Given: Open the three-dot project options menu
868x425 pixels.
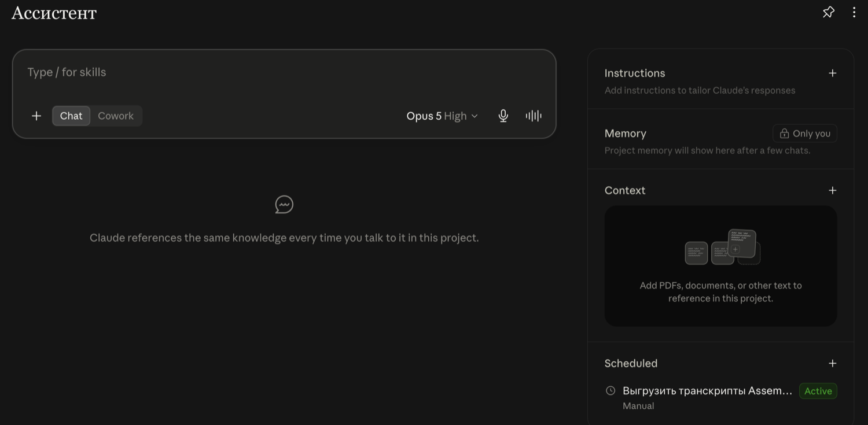Looking at the screenshot, I should [854, 12].
